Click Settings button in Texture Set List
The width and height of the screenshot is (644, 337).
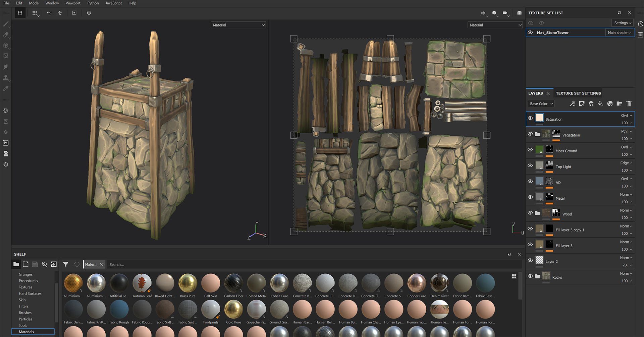pyautogui.click(x=623, y=23)
